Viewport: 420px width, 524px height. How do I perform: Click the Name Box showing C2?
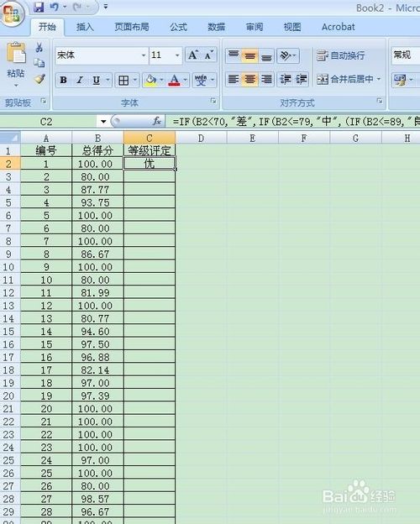49,122
